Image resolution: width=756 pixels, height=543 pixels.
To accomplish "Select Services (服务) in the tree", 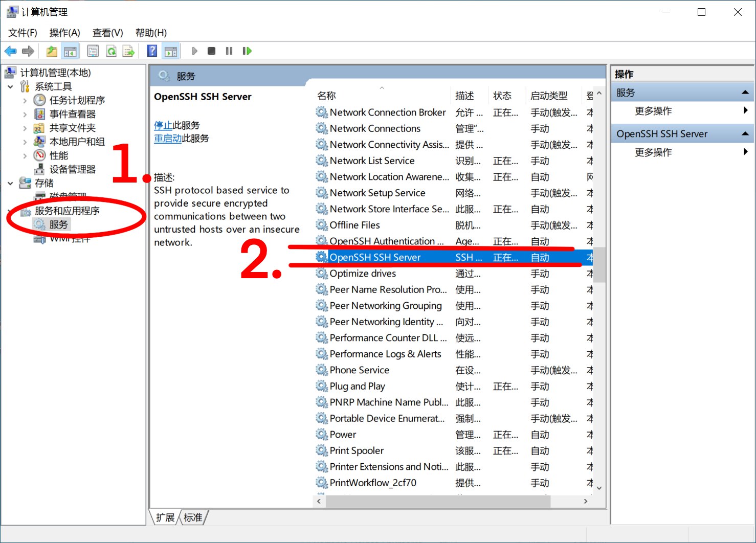I will (x=59, y=224).
